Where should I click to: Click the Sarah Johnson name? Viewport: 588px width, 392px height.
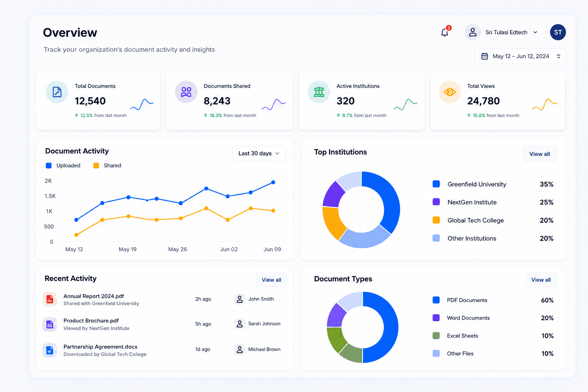pyautogui.click(x=264, y=324)
